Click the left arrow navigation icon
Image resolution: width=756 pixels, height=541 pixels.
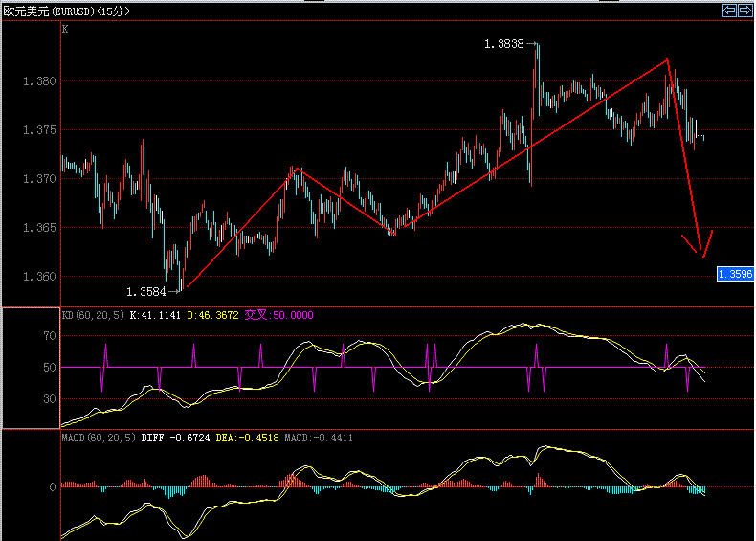pyautogui.click(x=729, y=11)
